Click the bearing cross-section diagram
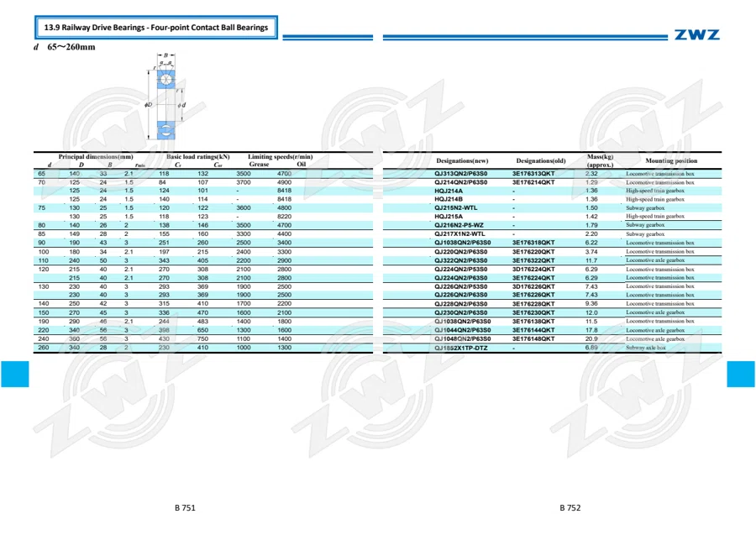Image resolution: width=756 pixels, height=535 pixels. coord(165,97)
